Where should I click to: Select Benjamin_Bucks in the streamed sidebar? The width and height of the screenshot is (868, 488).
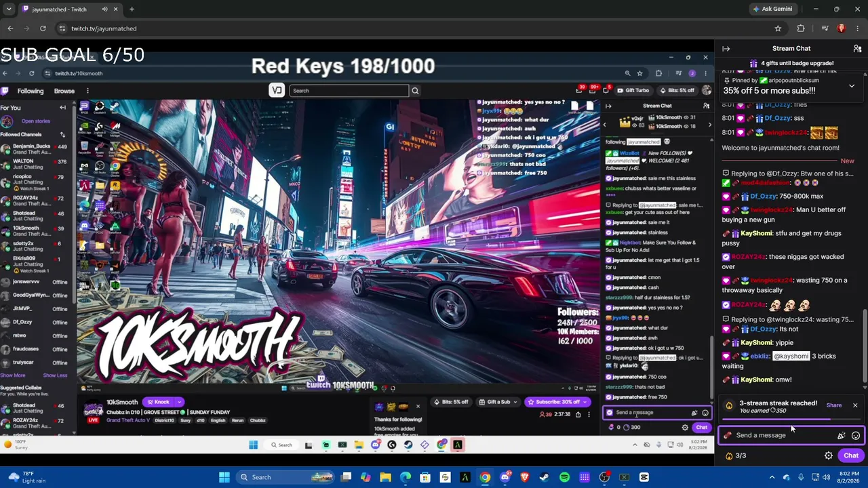pos(34,148)
